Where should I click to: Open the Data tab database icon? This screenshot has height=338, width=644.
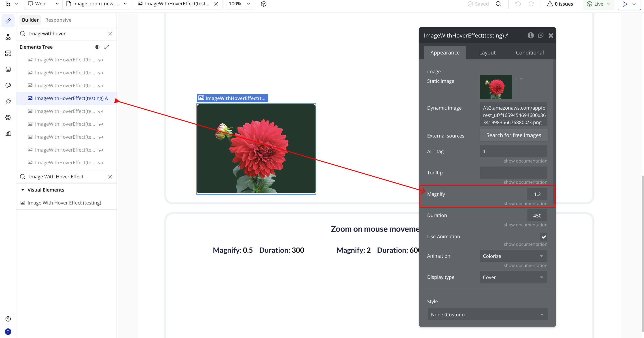pos(8,69)
